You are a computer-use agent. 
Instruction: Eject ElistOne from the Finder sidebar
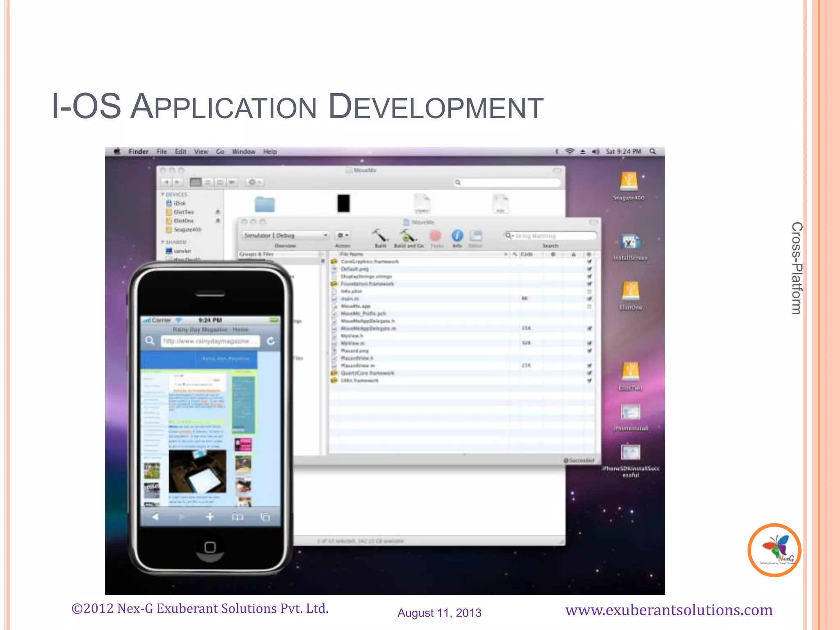218,221
